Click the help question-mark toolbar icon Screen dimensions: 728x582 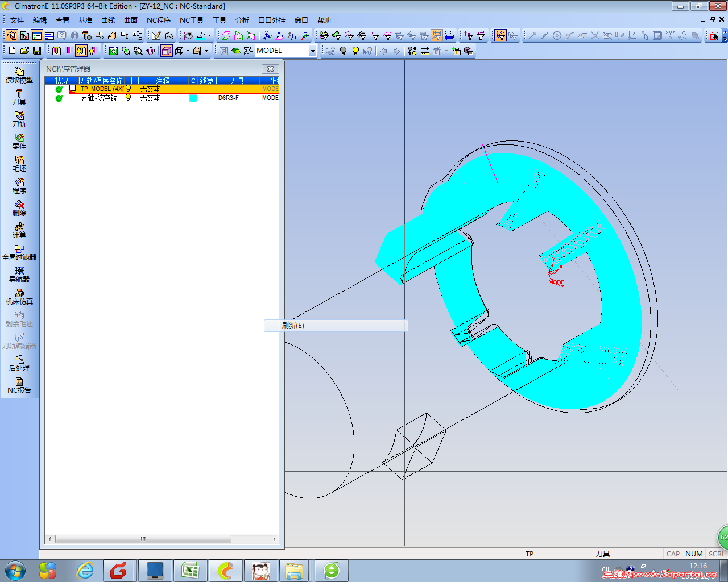pos(62,35)
